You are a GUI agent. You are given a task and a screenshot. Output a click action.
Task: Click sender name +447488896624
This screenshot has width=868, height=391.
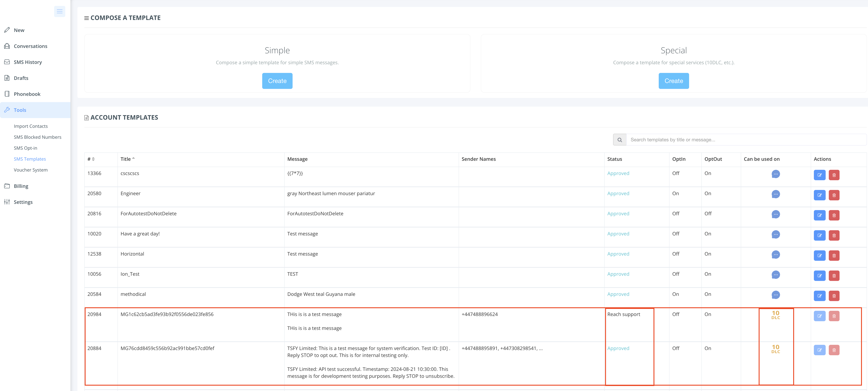click(479, 314)
